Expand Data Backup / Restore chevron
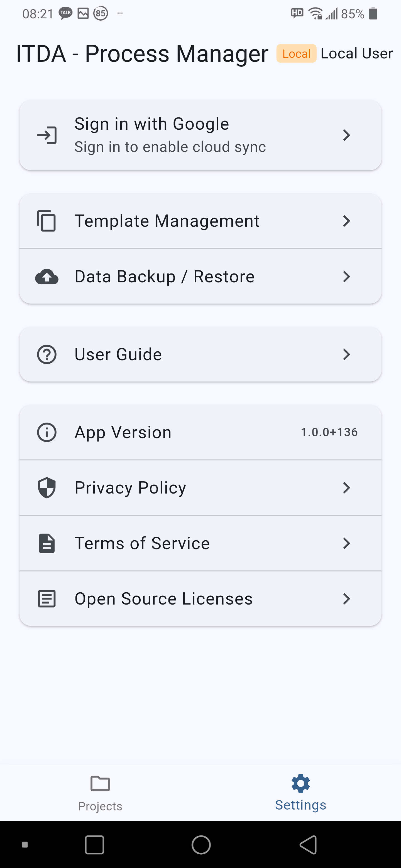 click(346, 277)
